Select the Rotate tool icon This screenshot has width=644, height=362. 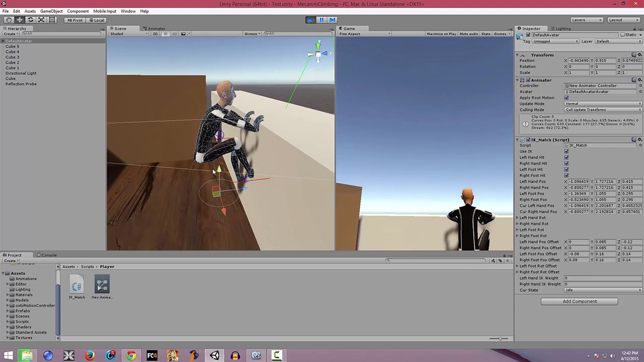click(31, 20)
